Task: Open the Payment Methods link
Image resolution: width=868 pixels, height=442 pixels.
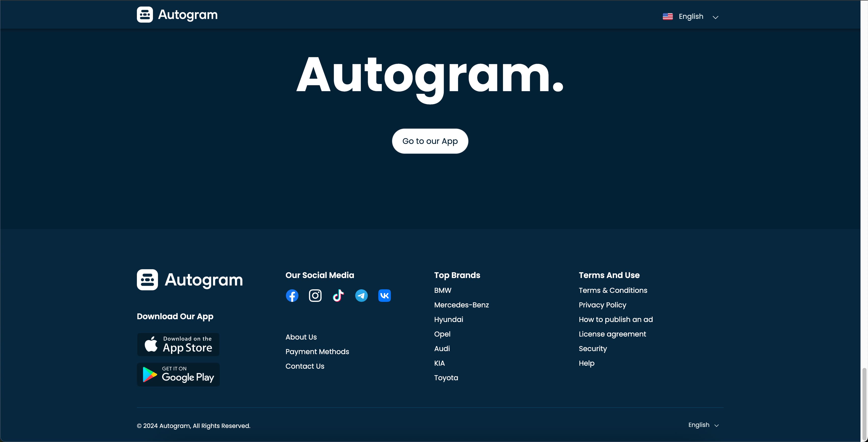Action: pyautogui.click(x=317, y=351)
